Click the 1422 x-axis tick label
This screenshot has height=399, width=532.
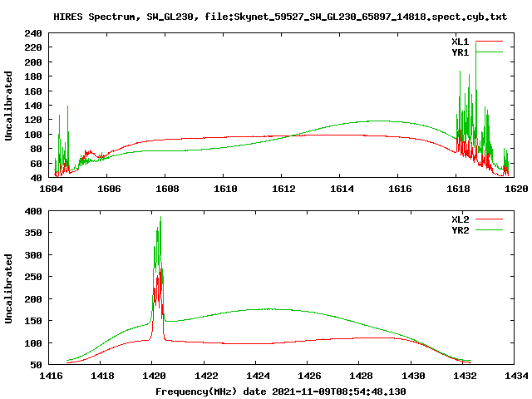pos(206,376)
